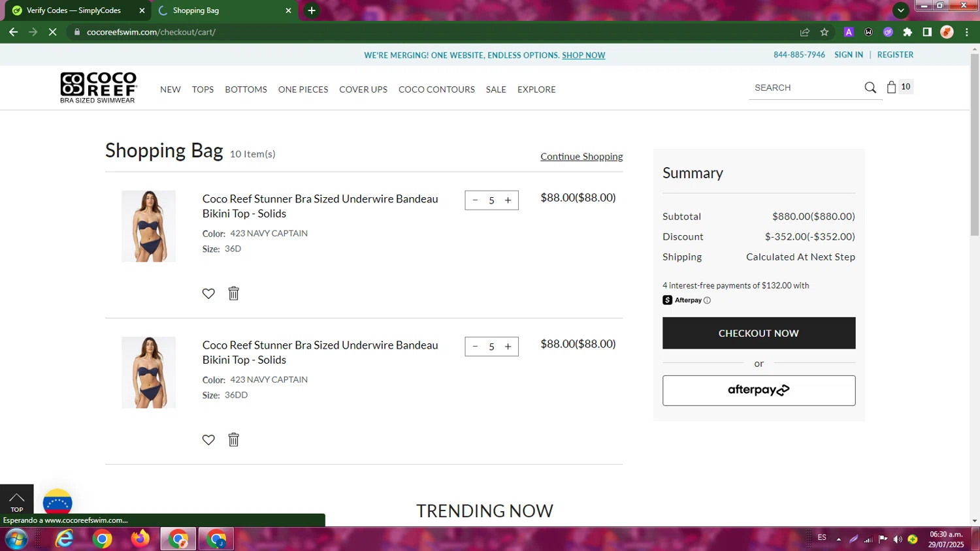This screenshot has height=551, width=980.
Task: Launch Internet Explorer from taskbar
Action: click(64, 539)
